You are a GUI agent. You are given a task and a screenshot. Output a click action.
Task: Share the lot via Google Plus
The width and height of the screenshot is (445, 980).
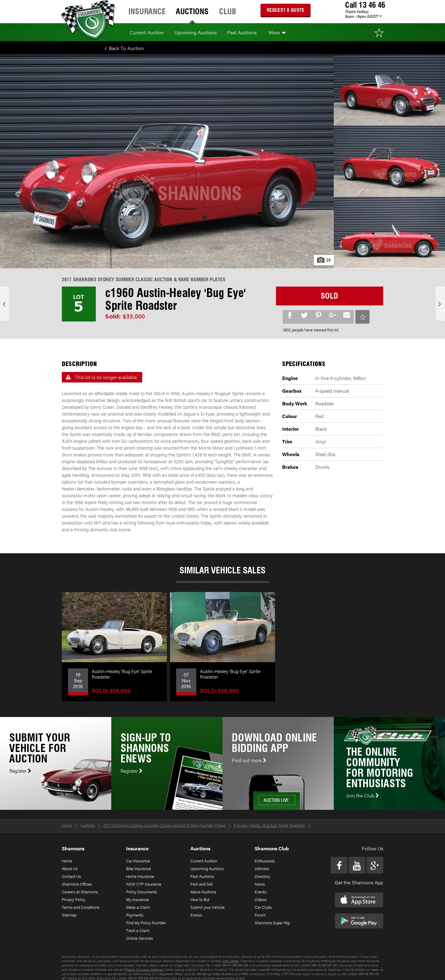click(333, 315)
